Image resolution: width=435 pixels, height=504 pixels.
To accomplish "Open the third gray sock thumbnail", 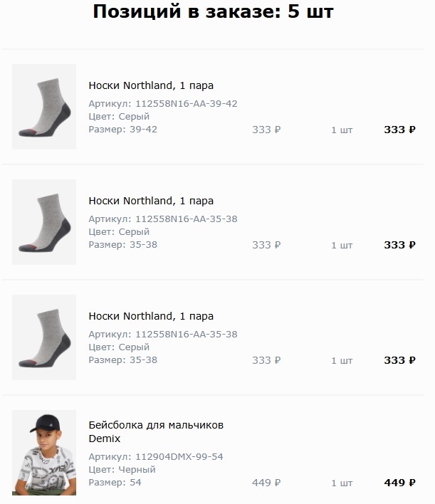I will point(44,337).
